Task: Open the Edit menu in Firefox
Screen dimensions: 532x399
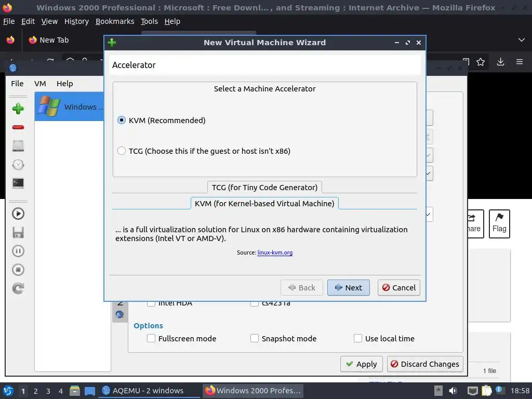Action: [28, 21]
